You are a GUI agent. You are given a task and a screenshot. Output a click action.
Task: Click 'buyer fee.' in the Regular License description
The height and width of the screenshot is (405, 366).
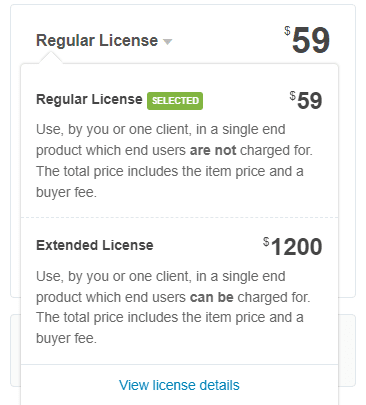[x=66, y=192]
